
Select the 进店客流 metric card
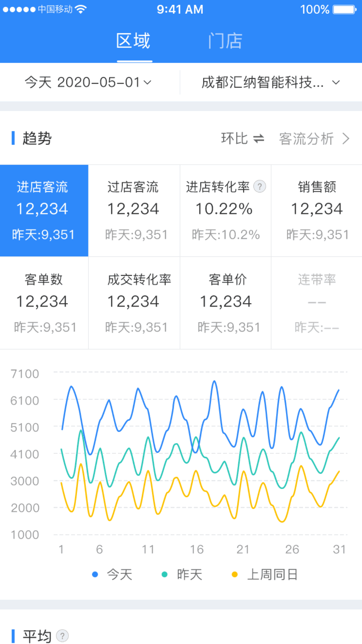pos(44,211)
